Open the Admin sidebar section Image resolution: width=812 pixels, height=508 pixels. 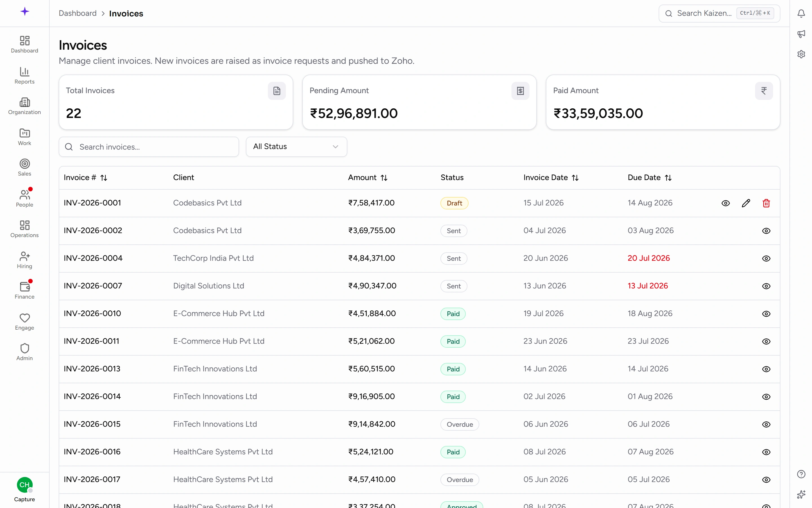tap(25, 352)
